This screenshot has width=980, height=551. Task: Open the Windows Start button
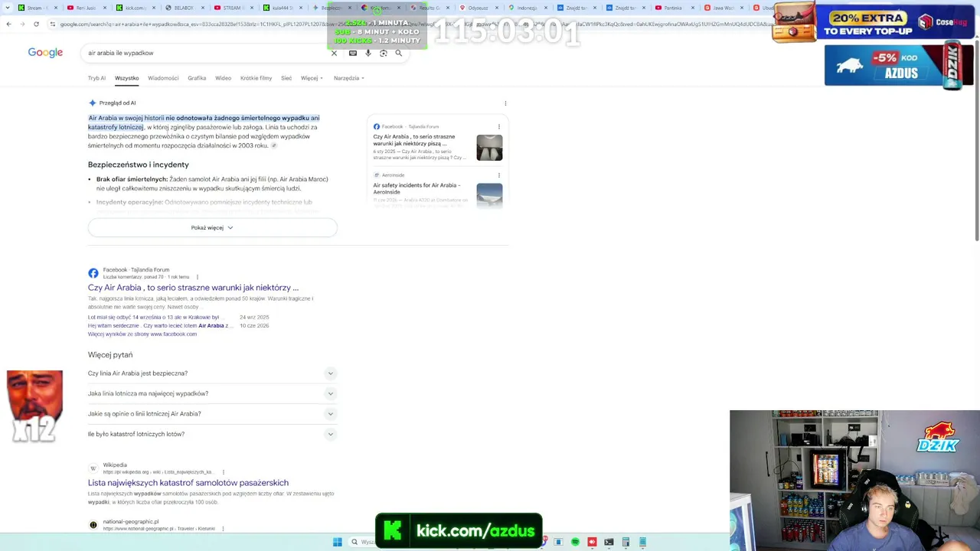tap(337, 542)
